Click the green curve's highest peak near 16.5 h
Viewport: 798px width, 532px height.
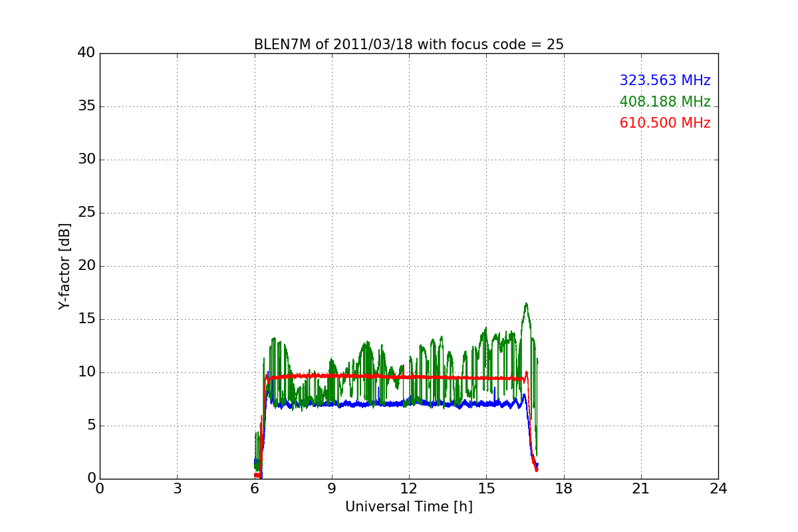[526, 304]
